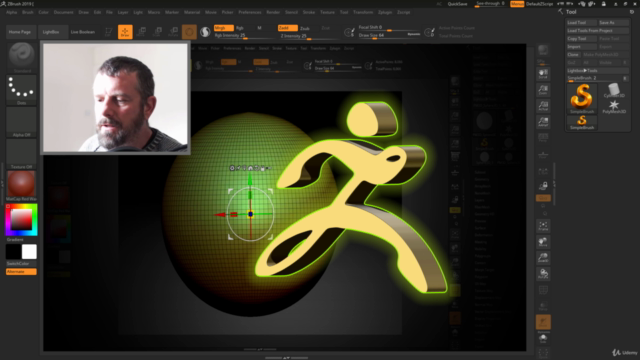Viewport: 640px width, 360px height.
Task: Activate the Scale transform icon
Action: point(158,32)
